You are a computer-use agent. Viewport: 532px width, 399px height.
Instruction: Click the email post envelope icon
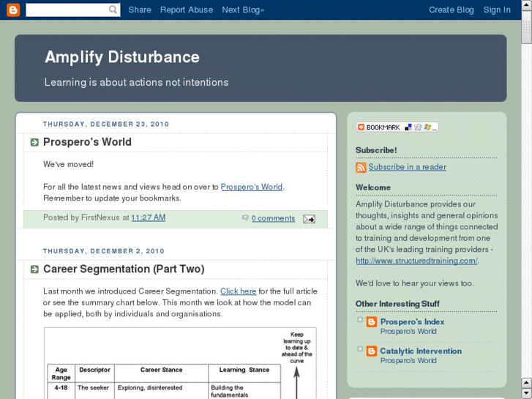point(309,219)
